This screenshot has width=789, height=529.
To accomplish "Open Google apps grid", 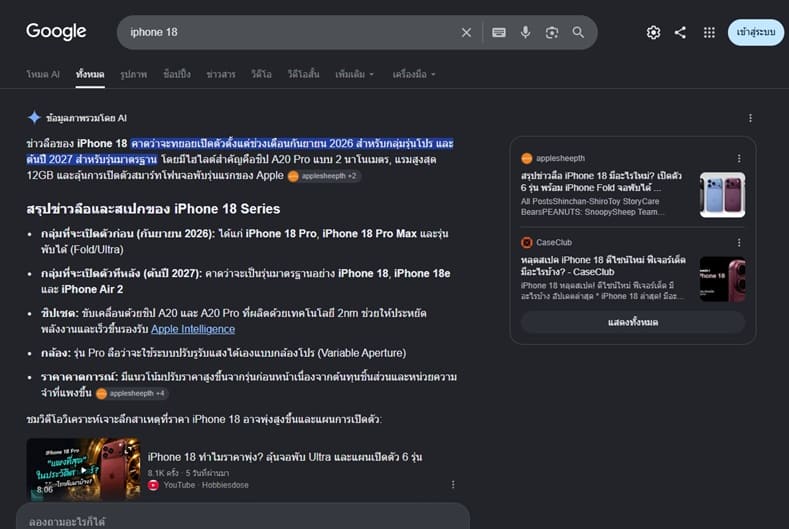I will [x=709, y=33].
